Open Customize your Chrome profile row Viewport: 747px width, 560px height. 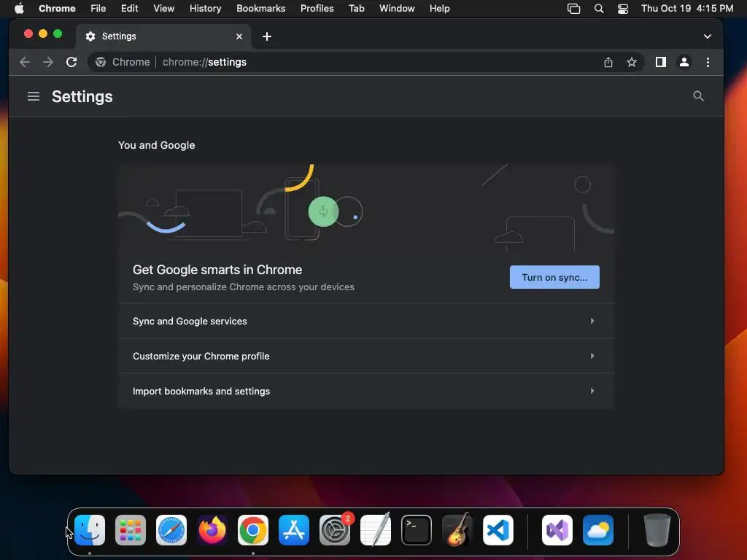tap(366, 356)
